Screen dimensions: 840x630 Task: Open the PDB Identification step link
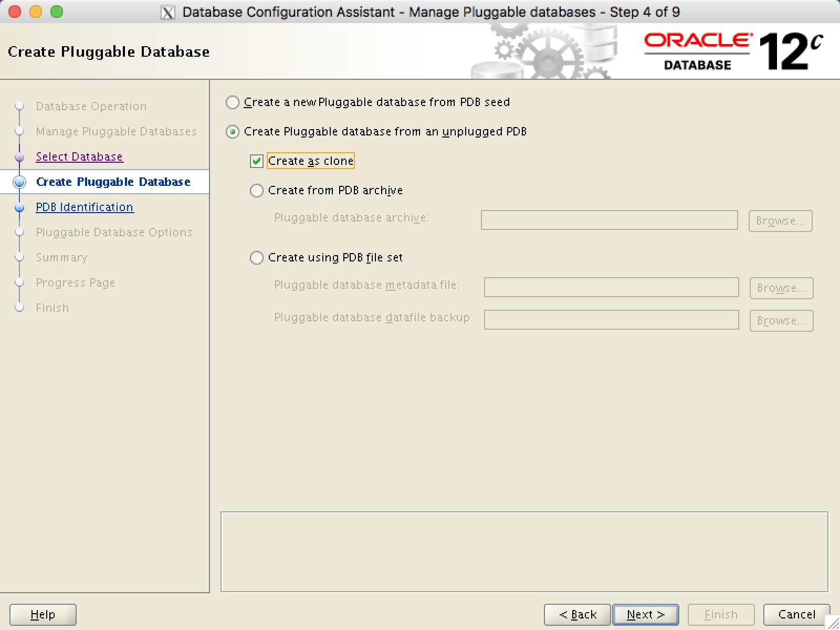click(x=84, y=207)
